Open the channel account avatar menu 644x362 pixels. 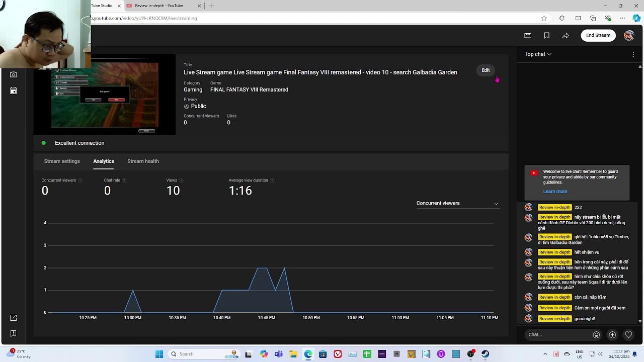pos(629,35)
